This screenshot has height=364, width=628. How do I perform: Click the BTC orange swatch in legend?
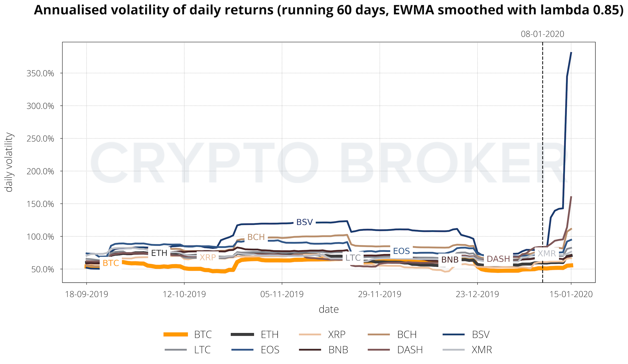click(x=176, y=334)
